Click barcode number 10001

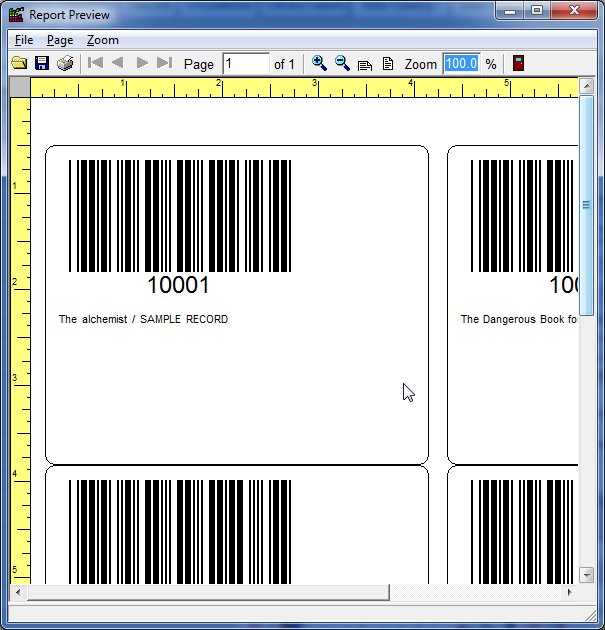point(178,285)
